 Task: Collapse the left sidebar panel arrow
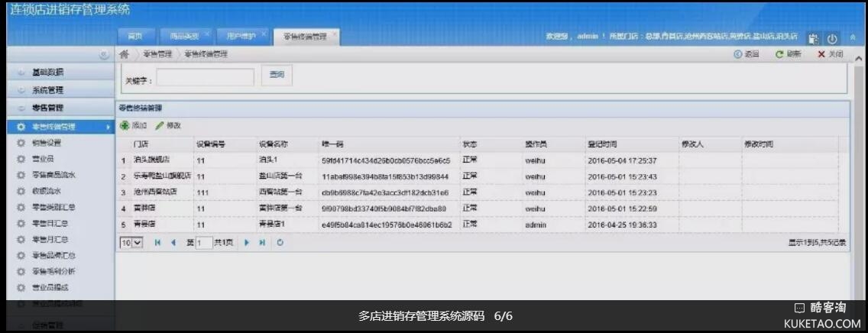[x=104, y=55]
